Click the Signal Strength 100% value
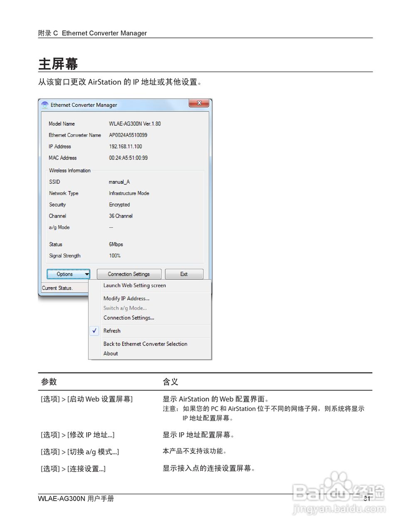This screenshot has height=532, width=411. point(115,256)
